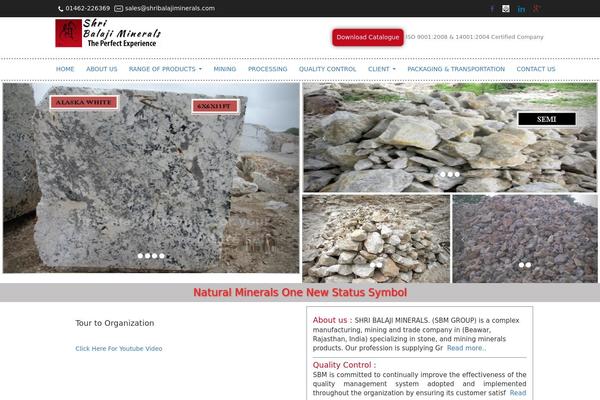Select second dot on brown gravel slider
This screenshot has height=400, width=600.
click(528, 265)
